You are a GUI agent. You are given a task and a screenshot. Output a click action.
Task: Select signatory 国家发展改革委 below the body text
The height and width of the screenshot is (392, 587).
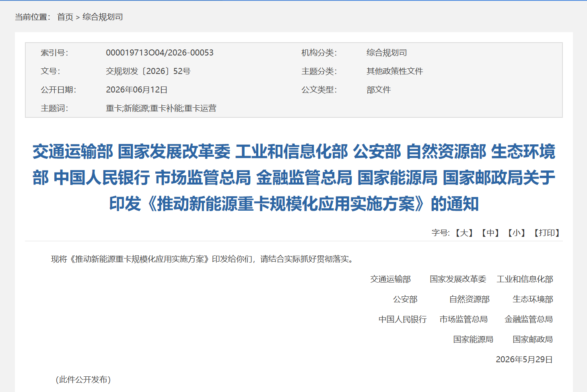click(x=458, y=279)
